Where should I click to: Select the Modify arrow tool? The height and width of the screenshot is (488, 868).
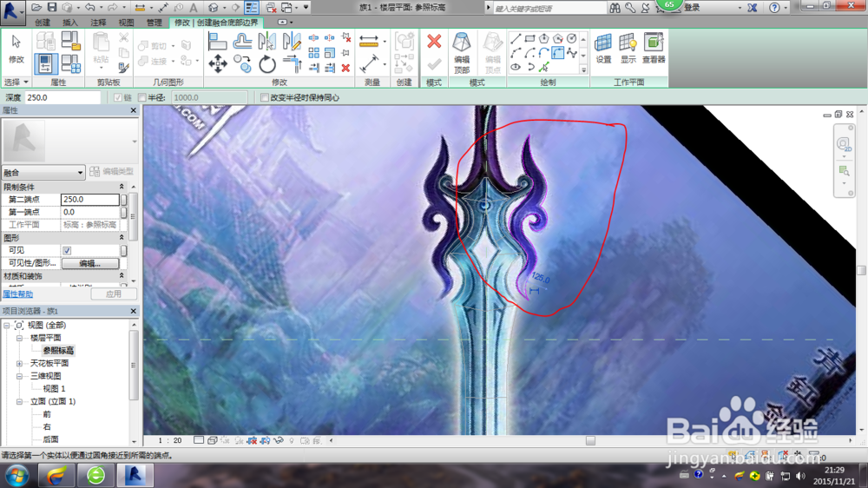pos(16,48)
